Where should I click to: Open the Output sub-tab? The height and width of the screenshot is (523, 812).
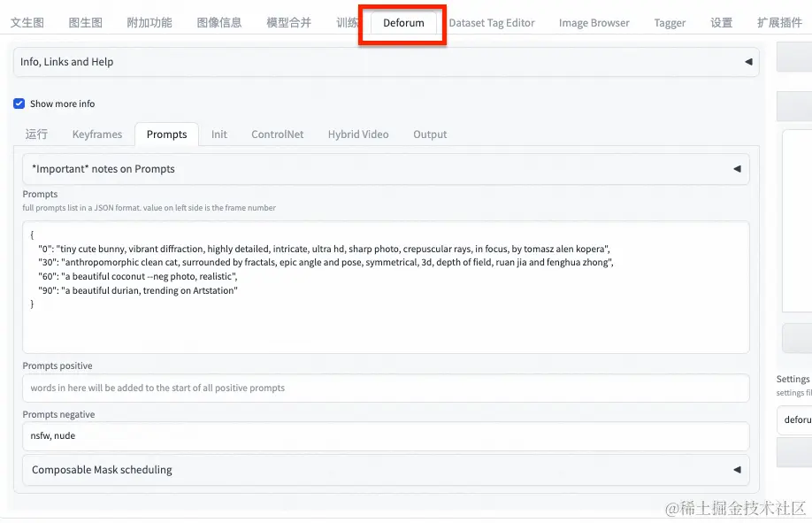(430, 135)
